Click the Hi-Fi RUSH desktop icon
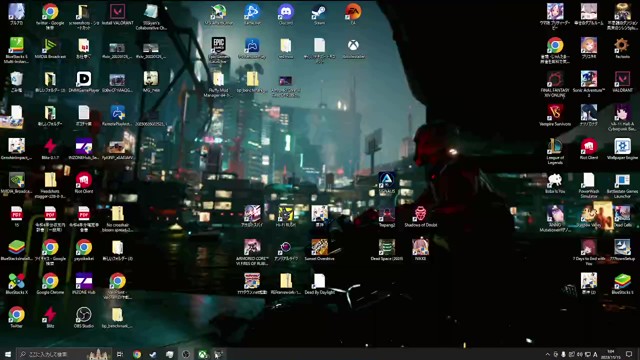The width and height of the screenshot is (640, 360). tap(286, 216)
